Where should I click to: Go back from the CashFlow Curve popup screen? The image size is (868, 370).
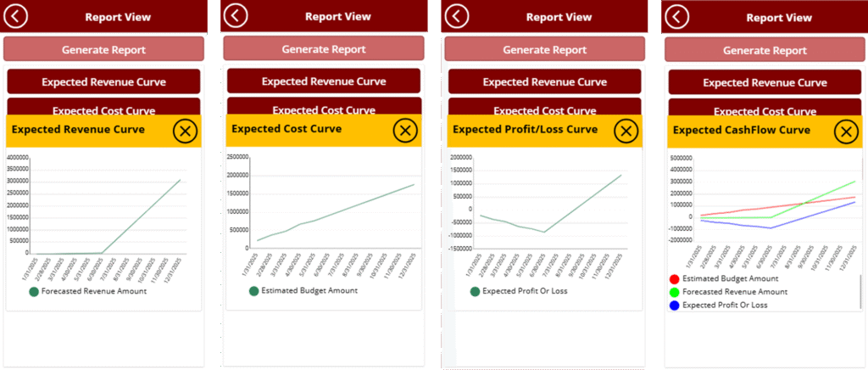(676, 16)
